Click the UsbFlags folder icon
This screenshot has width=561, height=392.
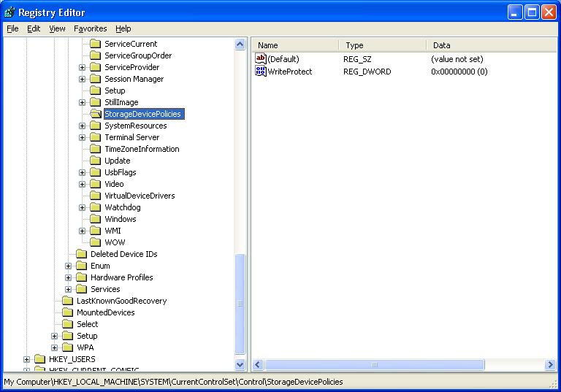pos(95,172)
